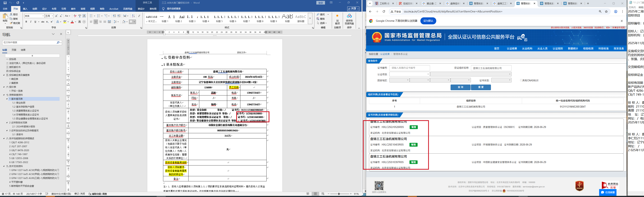The width and height of the screenshot is (644, 197).
Task: Open the phonetic guide (wén) tool
Action: pos(80,16)
